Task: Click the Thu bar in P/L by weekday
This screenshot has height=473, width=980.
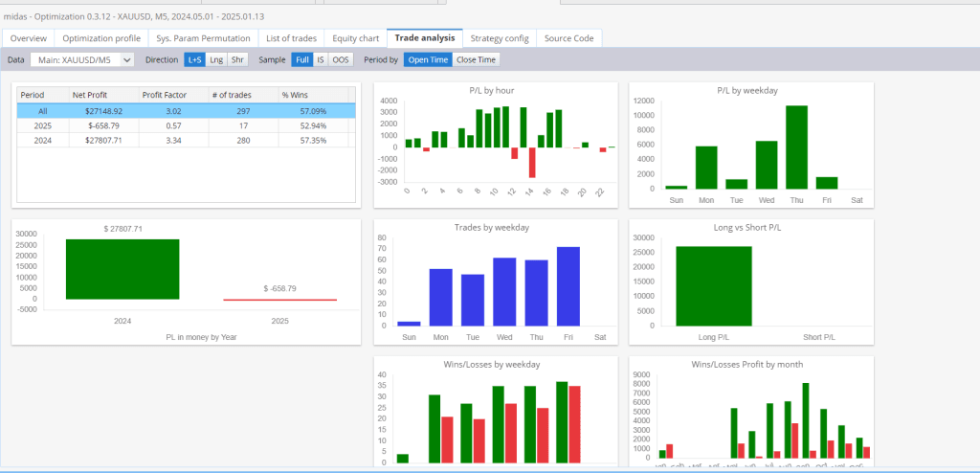Action: tap(796, 147)
